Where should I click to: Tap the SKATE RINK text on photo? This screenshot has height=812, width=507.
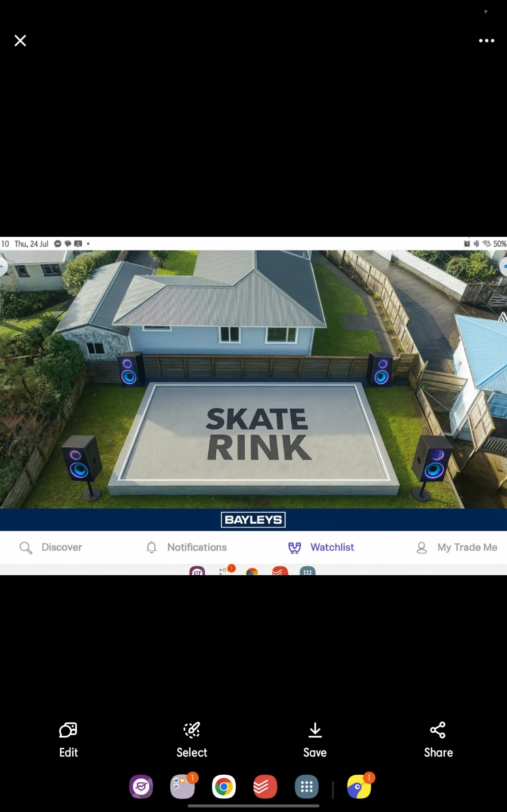click(258, 434)
